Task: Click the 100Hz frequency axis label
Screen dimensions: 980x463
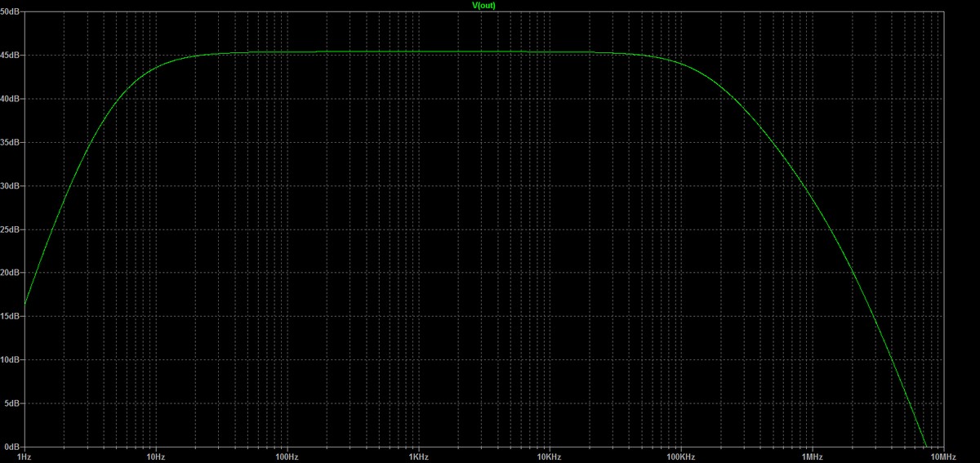Action: pos(287,457)
